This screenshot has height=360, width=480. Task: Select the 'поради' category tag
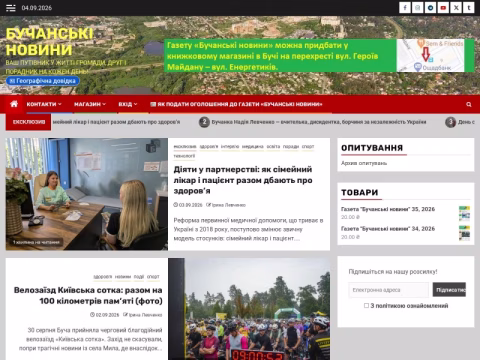[x=291, y=147]
